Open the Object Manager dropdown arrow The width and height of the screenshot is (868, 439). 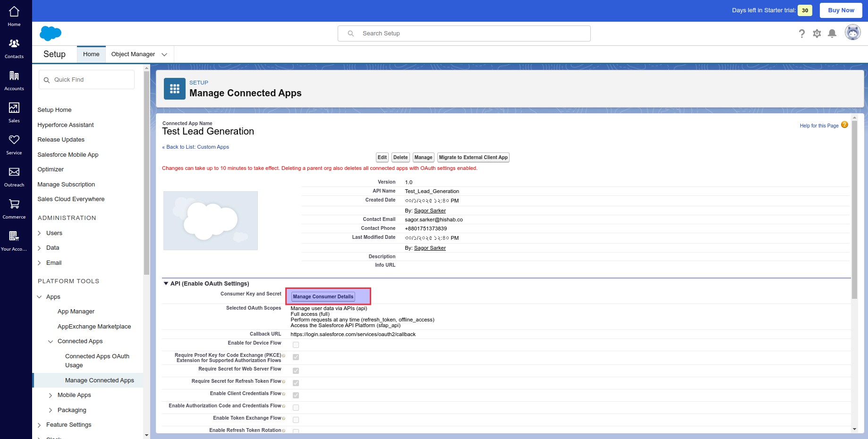(164, 55)
